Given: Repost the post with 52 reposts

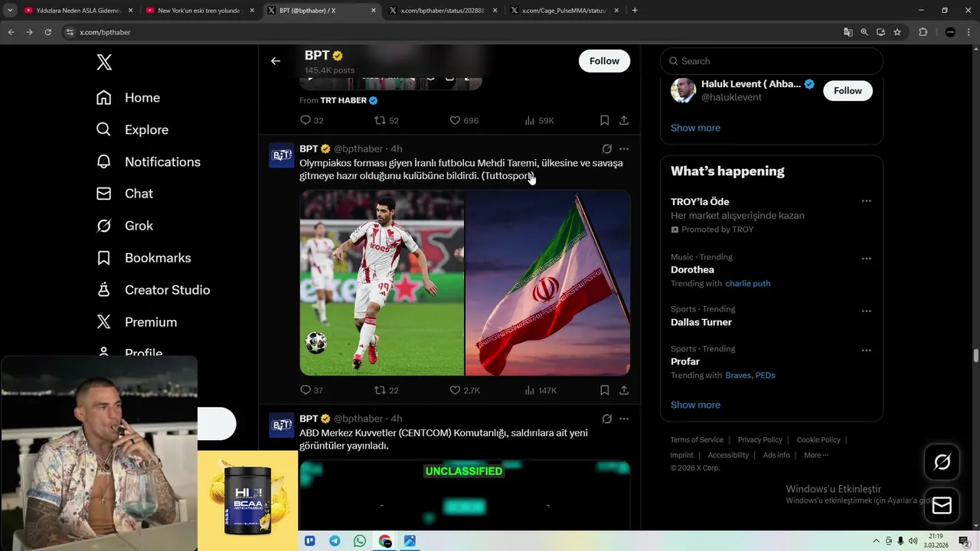Looking at the screenshot, I should pos(386,120).
